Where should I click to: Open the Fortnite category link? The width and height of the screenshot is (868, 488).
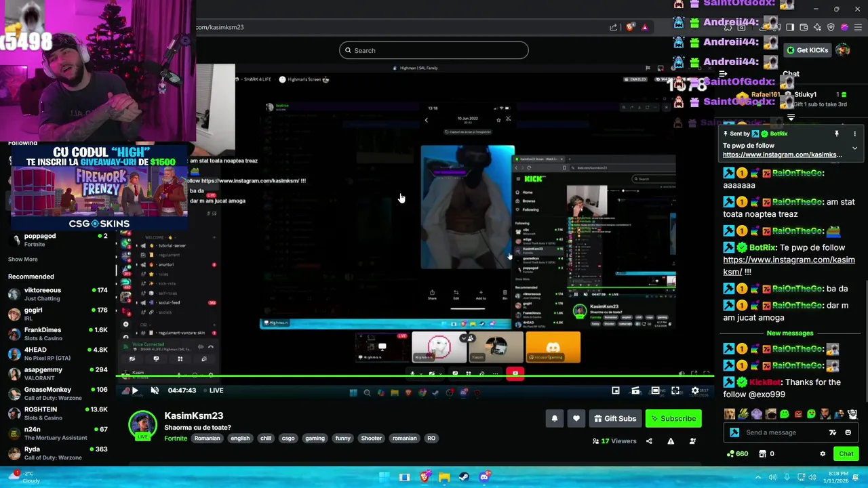176,439
